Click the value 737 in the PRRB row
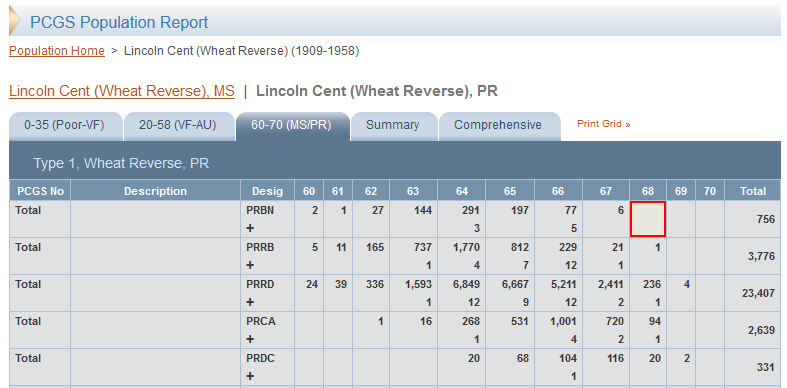 [x=423, y=247]
